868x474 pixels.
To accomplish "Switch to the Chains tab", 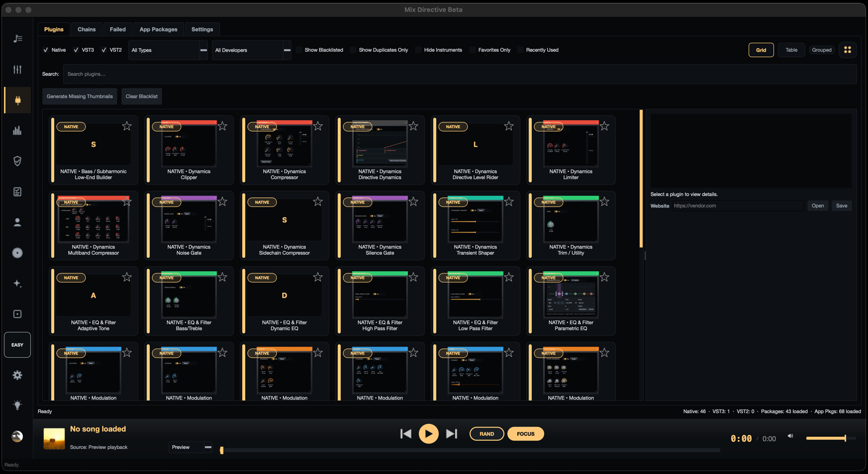I will click(x=86, y=29).
